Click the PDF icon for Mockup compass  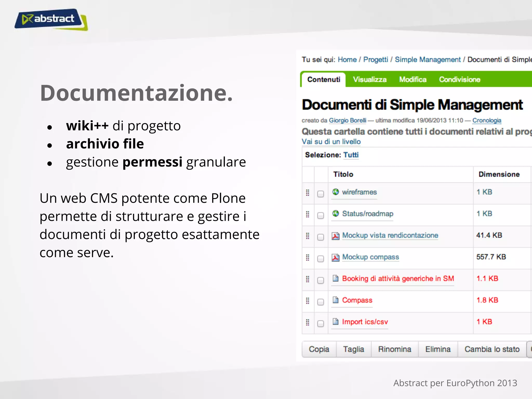(336, 257)
